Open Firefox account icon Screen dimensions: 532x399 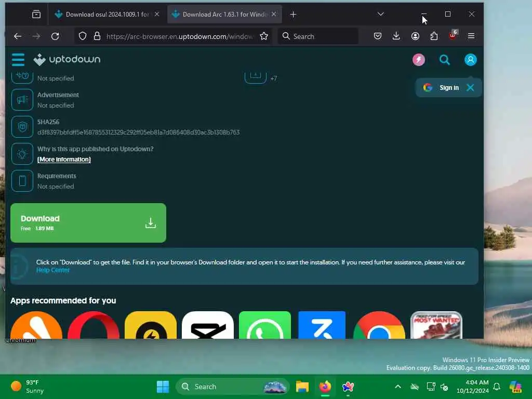[x=415, y=36]
